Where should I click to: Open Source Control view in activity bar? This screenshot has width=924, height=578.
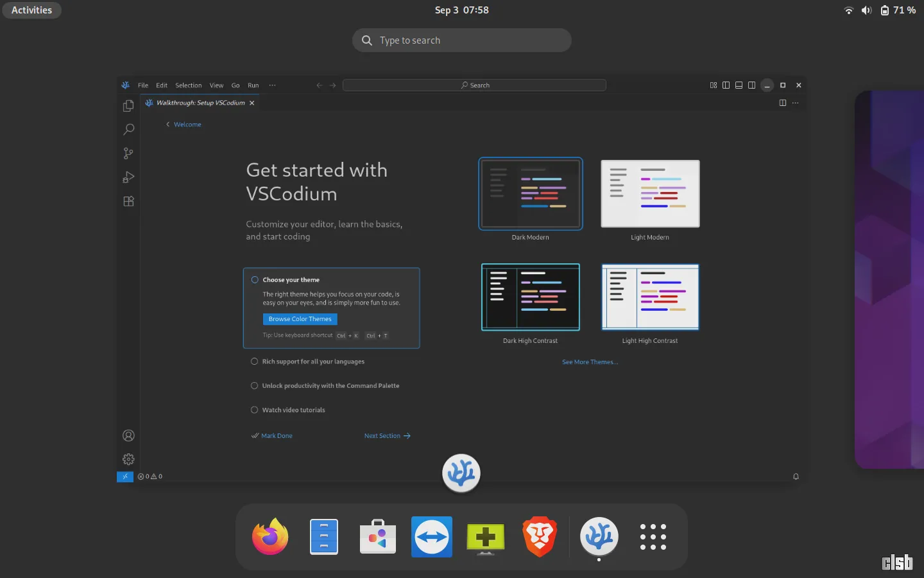(x=128, y=153)
